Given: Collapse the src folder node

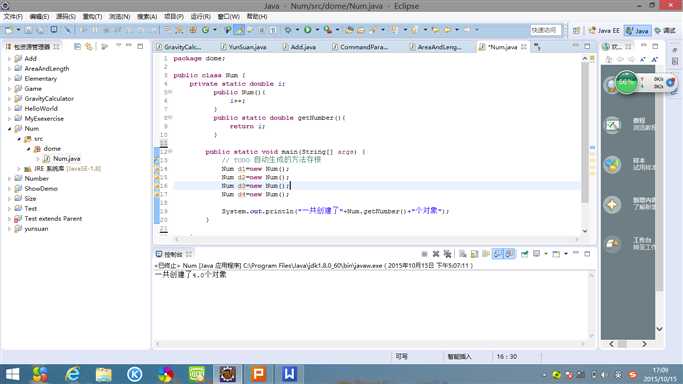Looking at the screenshot, I should [x=19, y=139].
